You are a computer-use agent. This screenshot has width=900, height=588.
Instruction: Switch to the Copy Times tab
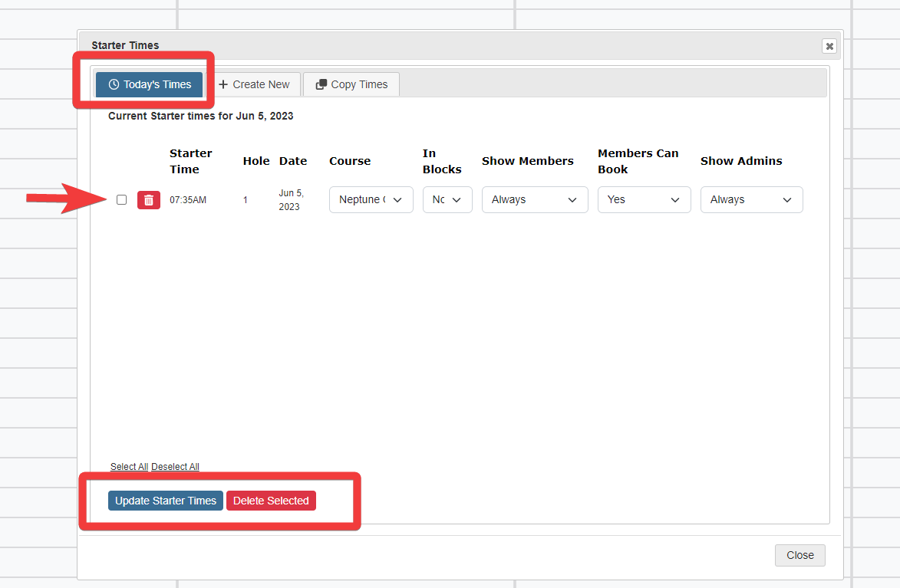pyautogui.click(x=351, y=84)
